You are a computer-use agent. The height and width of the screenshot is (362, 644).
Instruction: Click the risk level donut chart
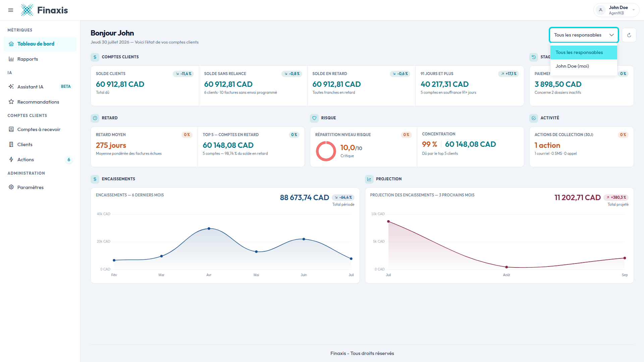(x=326, y=151)
